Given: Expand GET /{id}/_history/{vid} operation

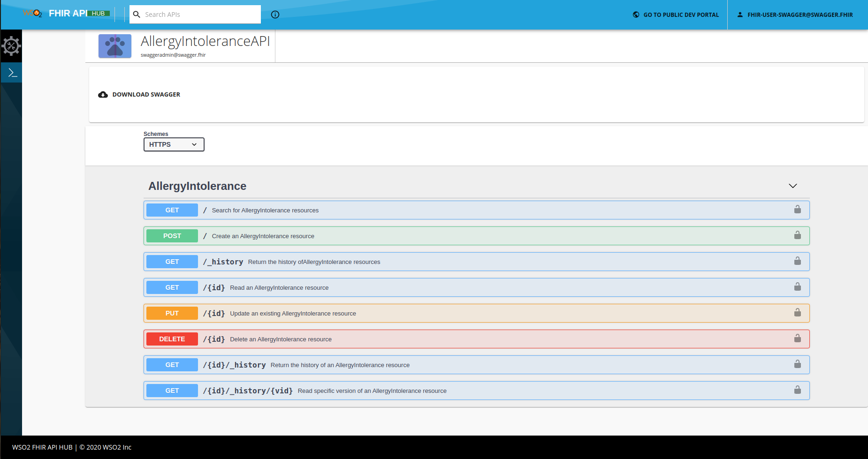Looking at the screenshot, I should [477, 391].
